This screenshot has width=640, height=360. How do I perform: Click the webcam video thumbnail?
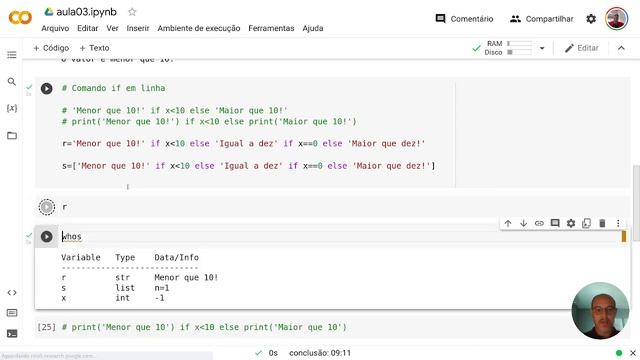[x=600, y=311]
